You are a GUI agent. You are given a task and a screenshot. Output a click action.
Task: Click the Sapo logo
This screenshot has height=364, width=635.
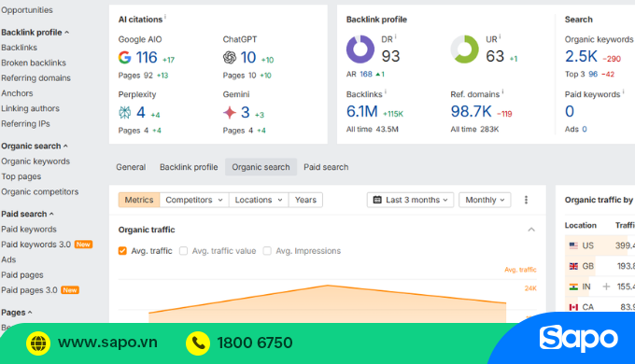[x=578, y=339]
